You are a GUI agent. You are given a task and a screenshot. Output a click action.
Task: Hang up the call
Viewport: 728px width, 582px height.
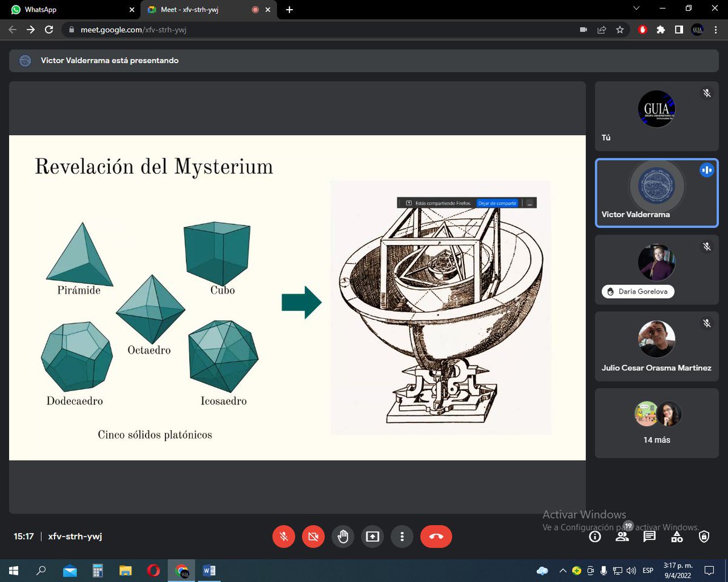[436, 537]
